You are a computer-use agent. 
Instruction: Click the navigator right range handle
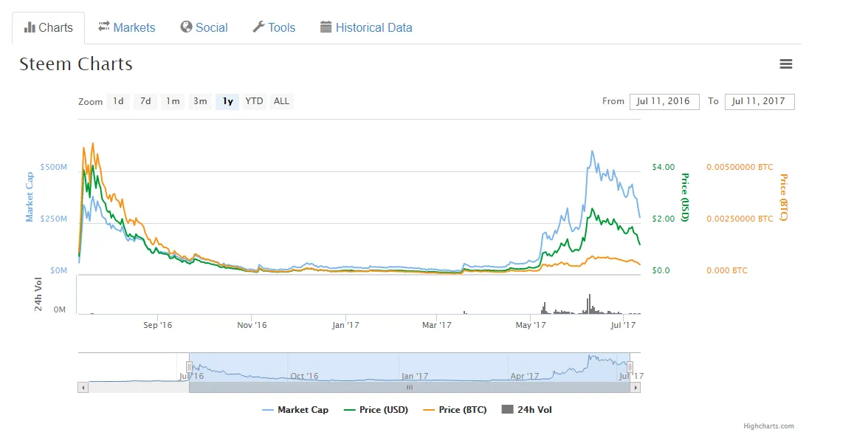point(630,366)
